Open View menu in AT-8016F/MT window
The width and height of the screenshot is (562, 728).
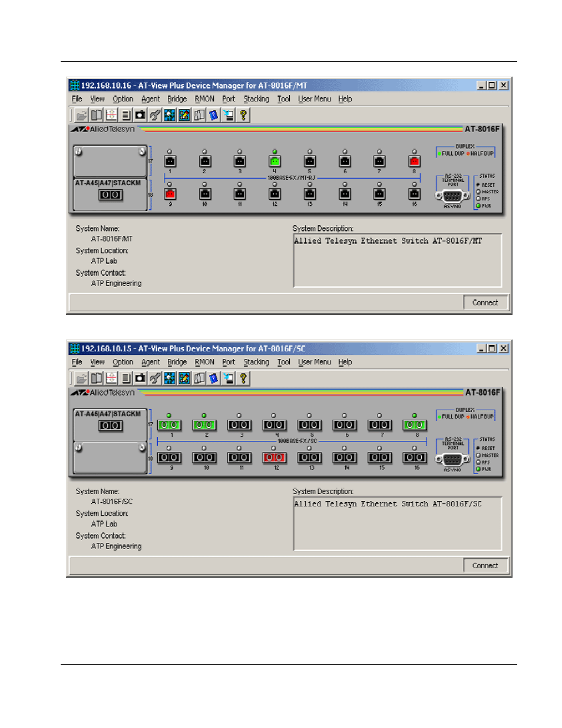coord(97,99)
